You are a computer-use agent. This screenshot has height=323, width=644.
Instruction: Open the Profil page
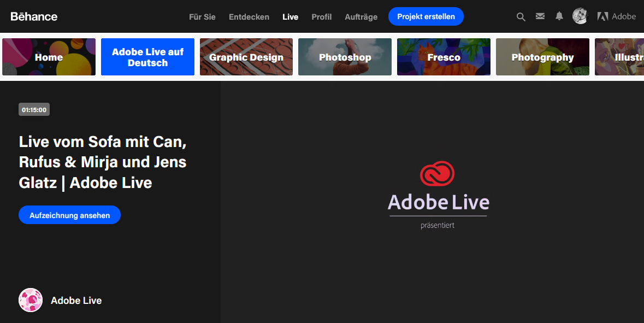[x=321, y=17]
